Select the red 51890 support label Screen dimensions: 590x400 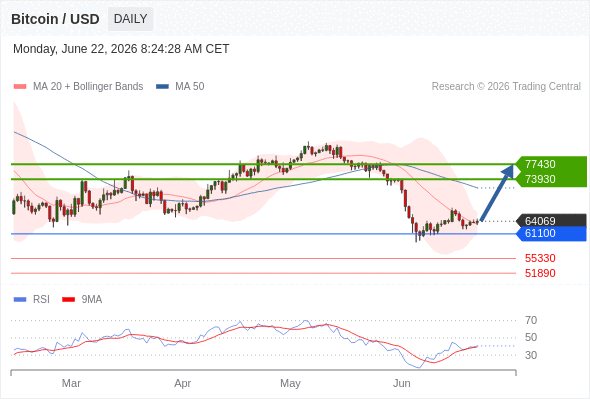(x=540, y=273)
